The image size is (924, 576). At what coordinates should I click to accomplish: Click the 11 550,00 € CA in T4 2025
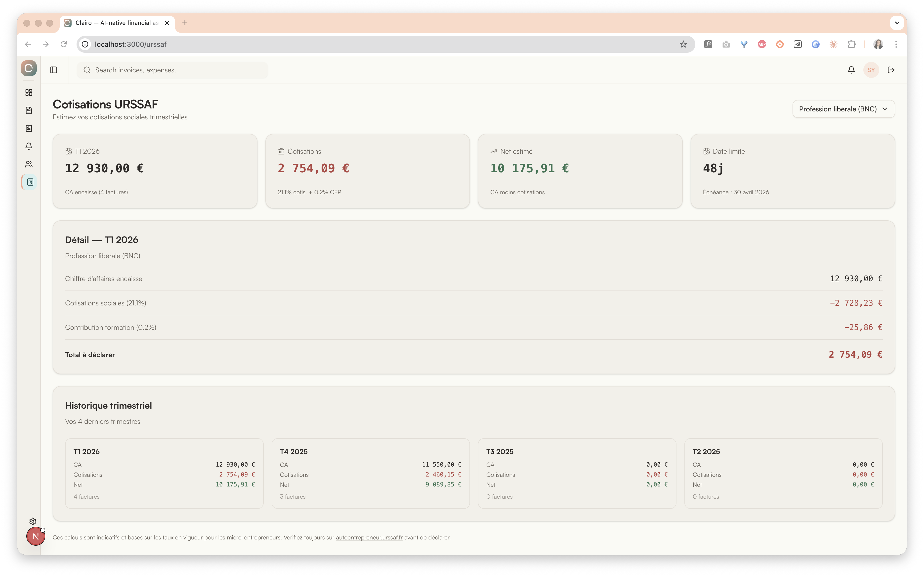[x=441, y=465]
